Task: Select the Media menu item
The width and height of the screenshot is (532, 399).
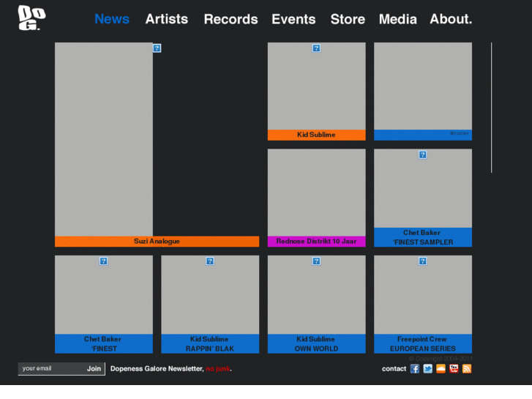Action: click(397, 19)
